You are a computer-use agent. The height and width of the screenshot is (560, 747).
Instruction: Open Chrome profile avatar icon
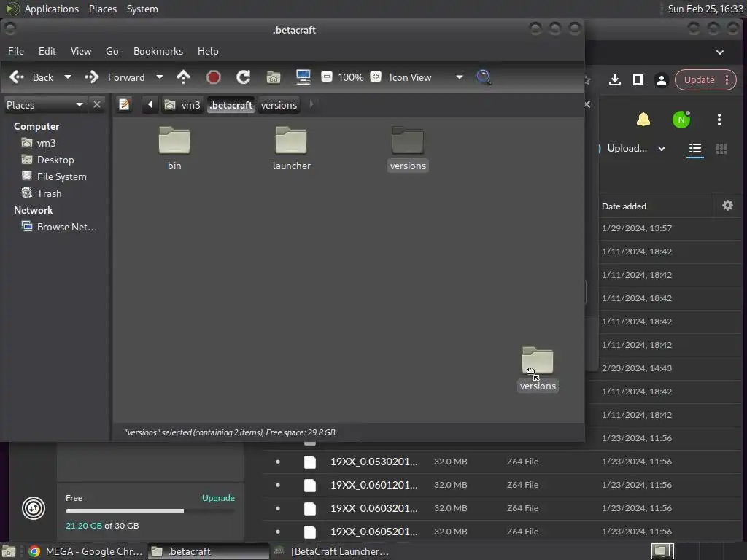661,79
